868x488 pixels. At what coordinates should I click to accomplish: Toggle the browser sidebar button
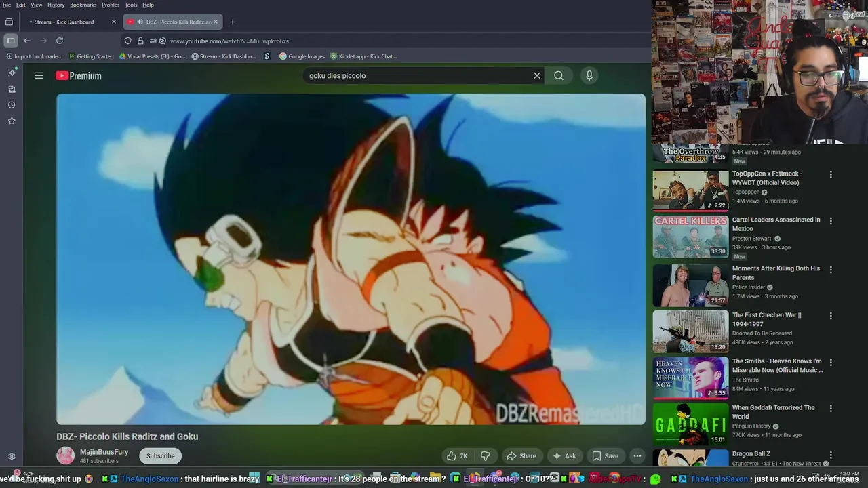click(x=11, y=41)
